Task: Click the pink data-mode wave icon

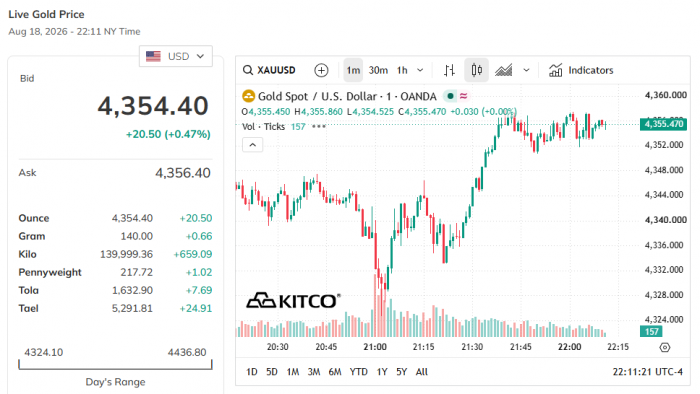Action: [x=463, y=96]
